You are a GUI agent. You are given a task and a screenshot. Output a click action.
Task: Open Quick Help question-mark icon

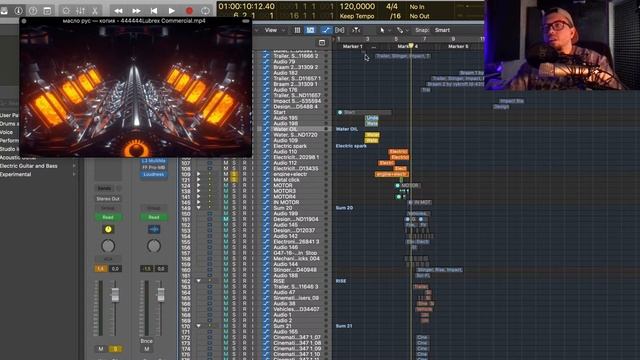point(33,11)
